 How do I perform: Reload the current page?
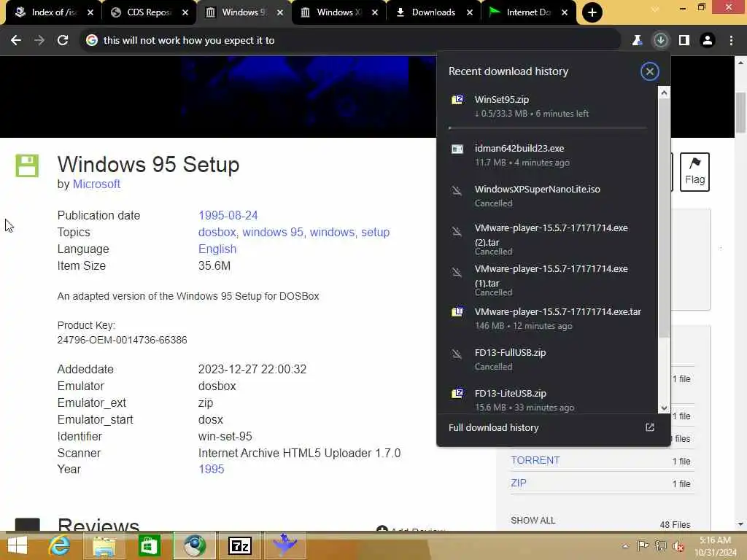tap(63, 41)
